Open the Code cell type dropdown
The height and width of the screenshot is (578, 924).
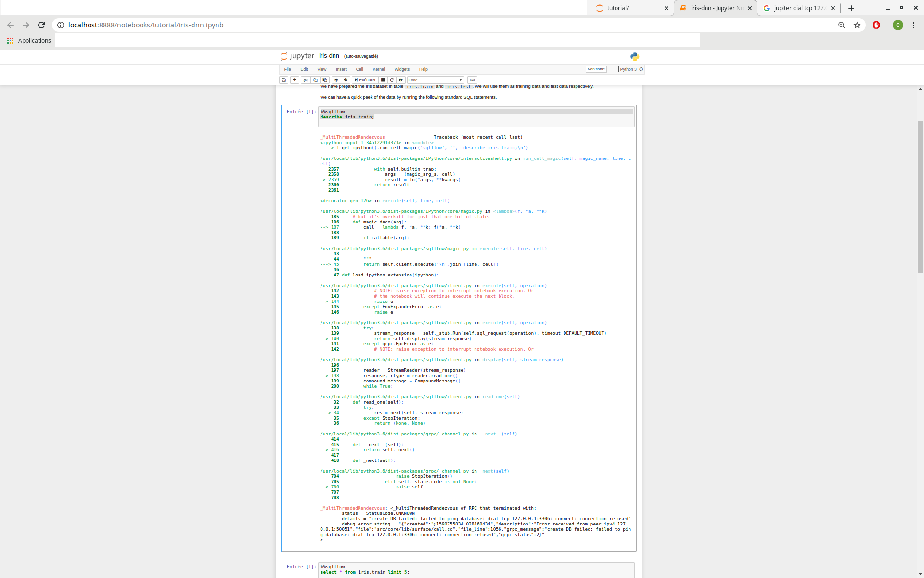click(436, 80)
